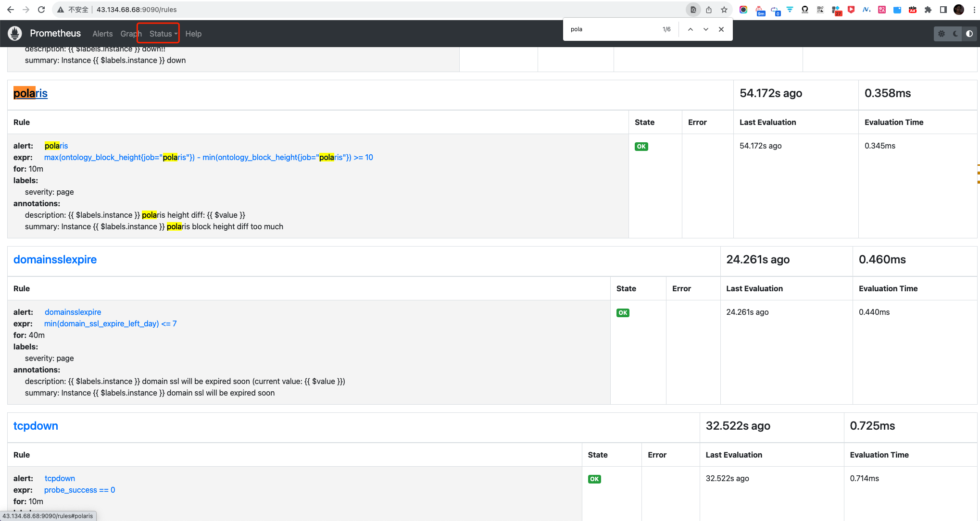Click the QR code extension icon

[x=820, y=10]
